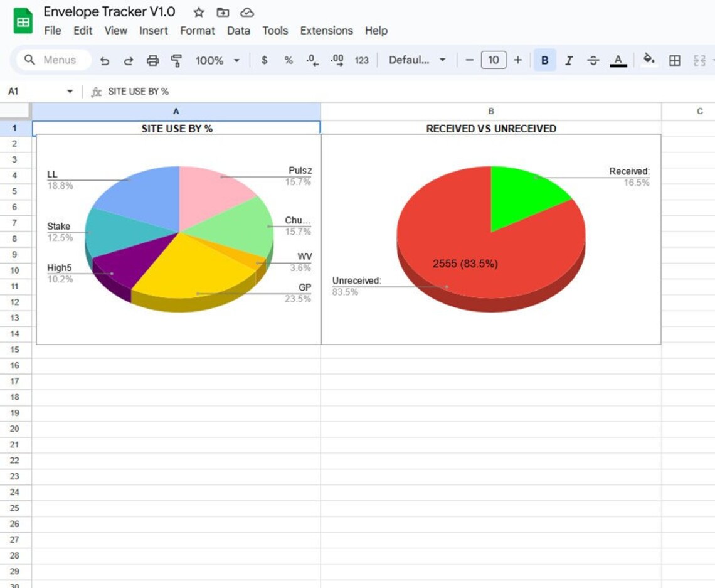Toggle bold formatting
The width and height of the screenshot is (715, 588).
coord(545,60)
